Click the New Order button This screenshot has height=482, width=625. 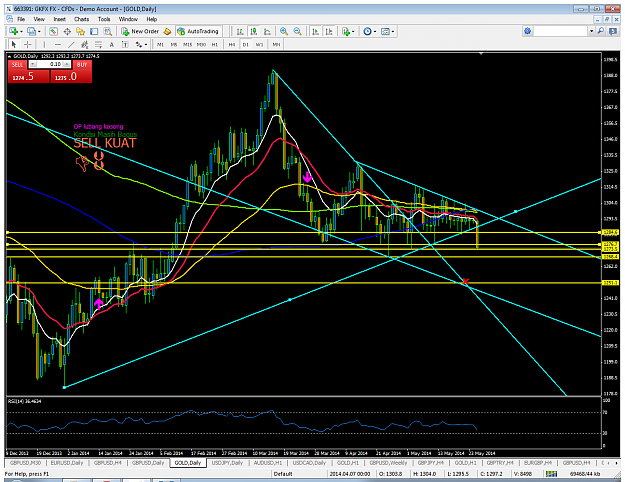point(140,31)
